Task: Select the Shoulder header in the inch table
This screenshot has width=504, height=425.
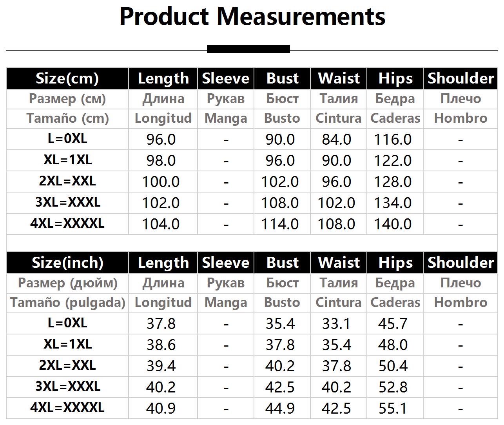Action: click(x=460, y=263)
